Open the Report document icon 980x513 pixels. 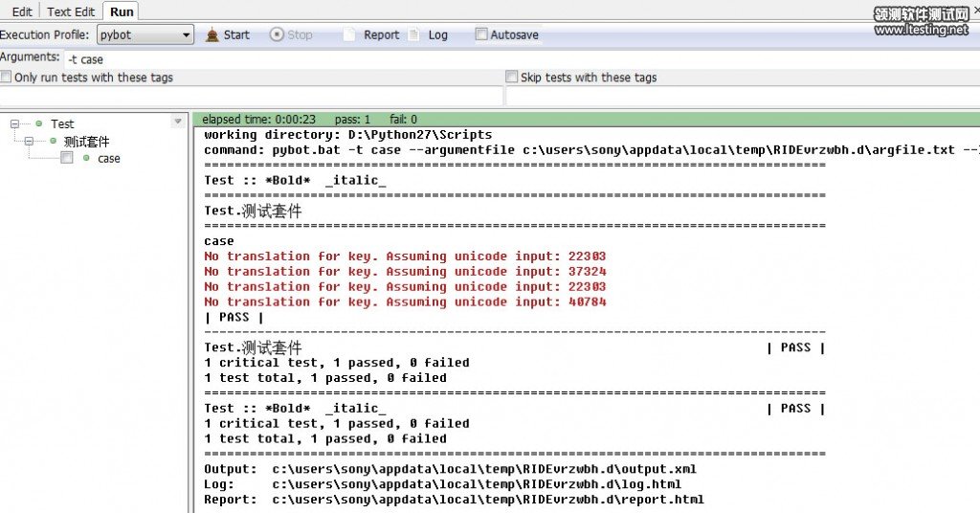349,35
